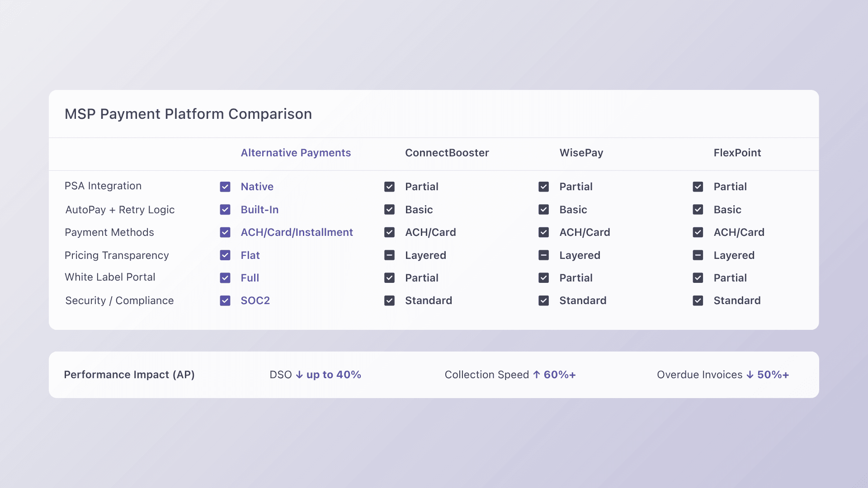Toggle Alternative Payments Flat pricing checkbox

(x=225, y=255)
